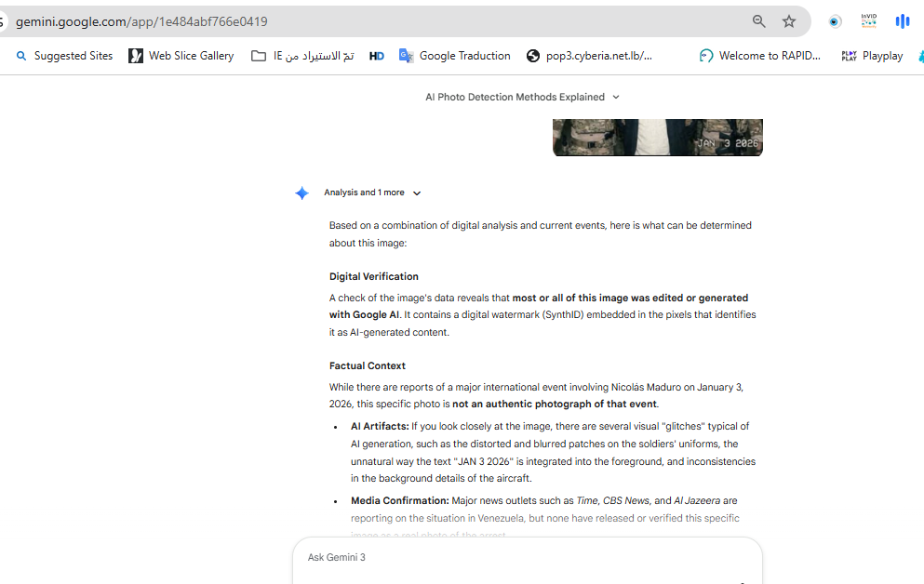Open the uploaded JAN 3 2026 image thumbnail

pyautogui.click(x=658, y=137)
